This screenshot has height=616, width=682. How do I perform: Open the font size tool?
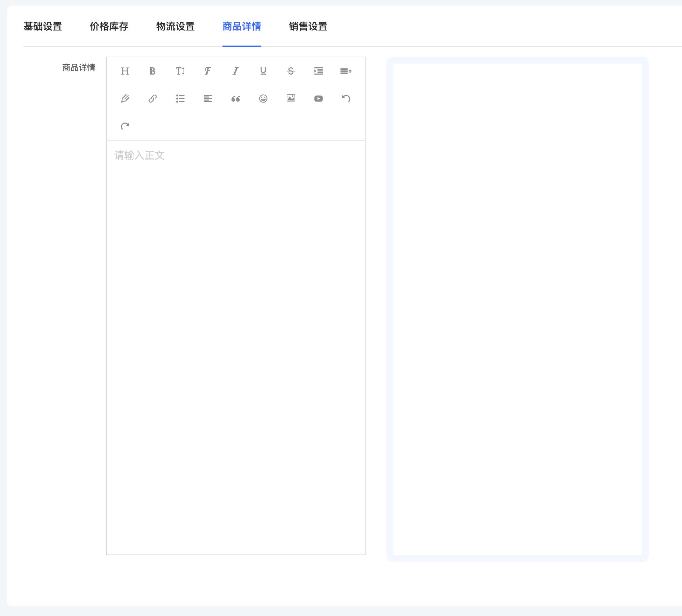(180, 71)
